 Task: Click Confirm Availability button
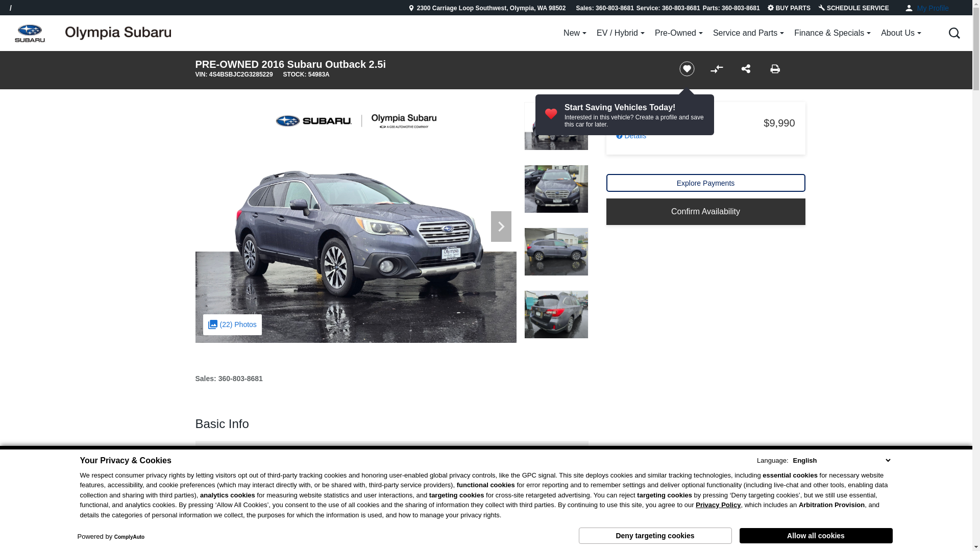point(705,212)
